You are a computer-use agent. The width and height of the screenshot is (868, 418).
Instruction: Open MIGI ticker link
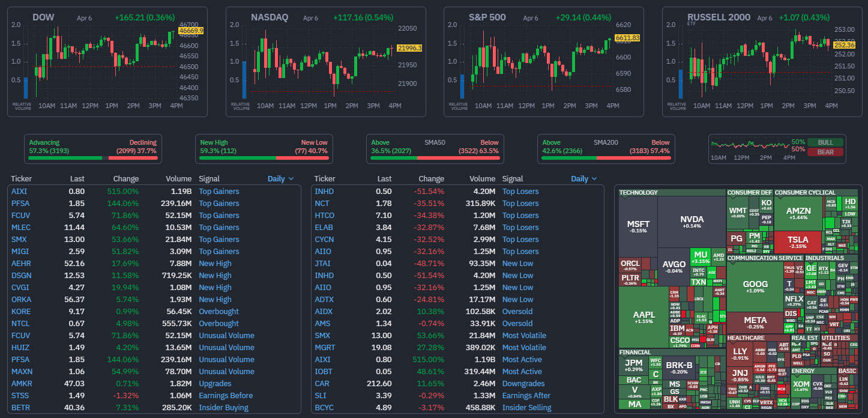pyautogui.click(x=20, y=251)
